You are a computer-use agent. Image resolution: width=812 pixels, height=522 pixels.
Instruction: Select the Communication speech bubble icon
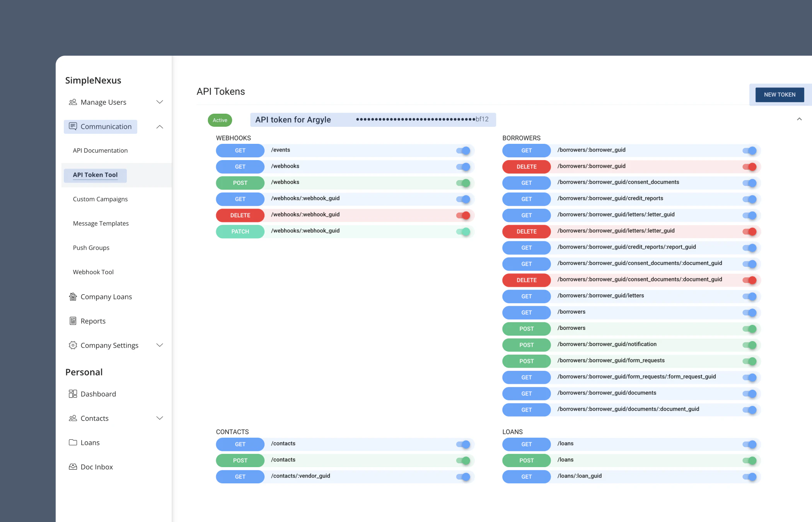(73, 126)
